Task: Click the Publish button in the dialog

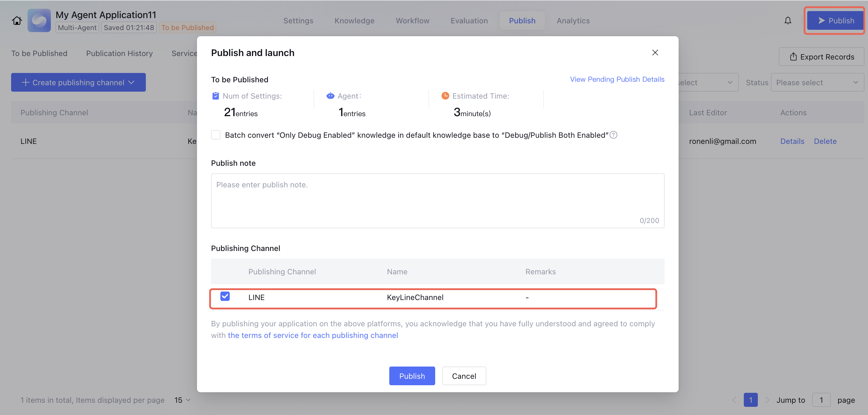Action: (x=412, y=376)
